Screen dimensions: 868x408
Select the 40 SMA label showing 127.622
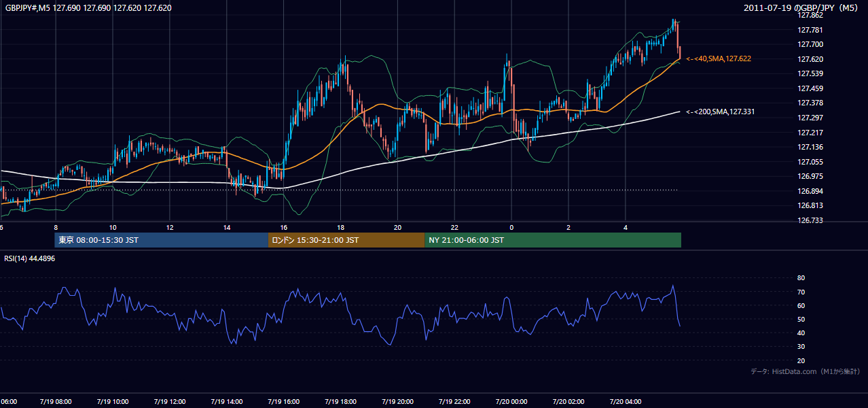coord(719,59)
